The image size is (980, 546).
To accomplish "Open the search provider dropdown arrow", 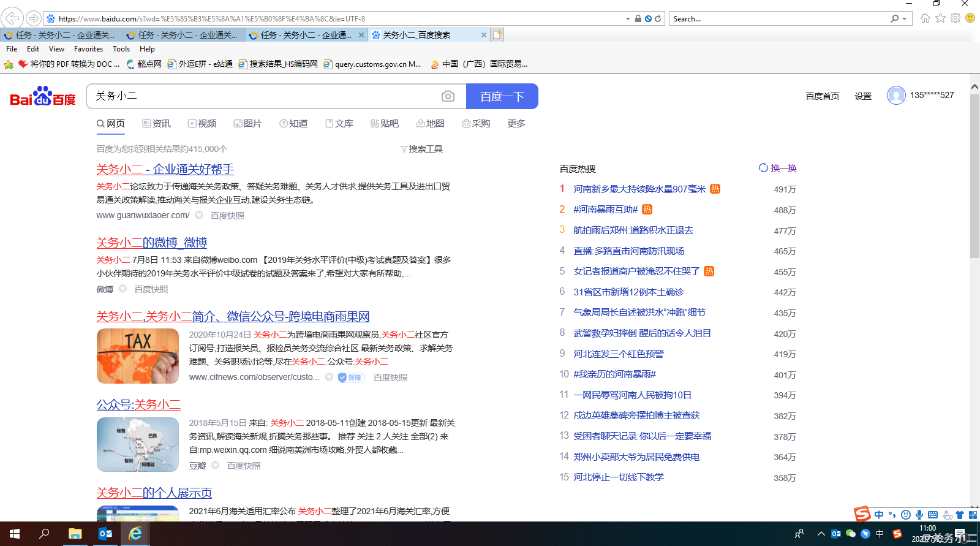I will [x=905, y=19].
